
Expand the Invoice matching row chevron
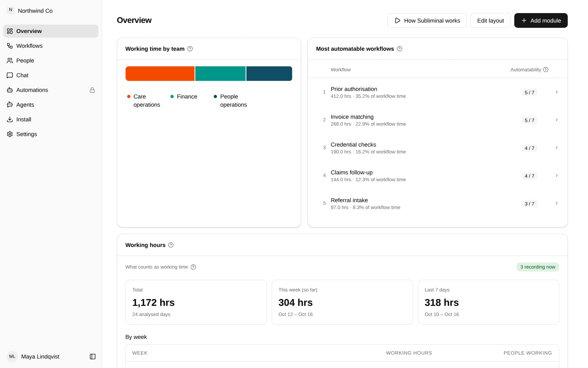(557, 120)
